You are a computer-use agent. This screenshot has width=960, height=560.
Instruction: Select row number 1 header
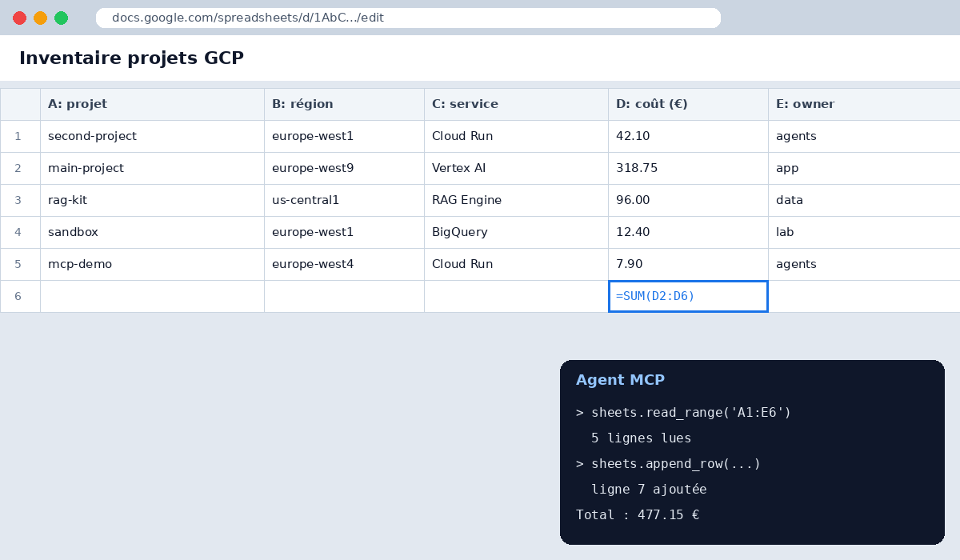20,136
